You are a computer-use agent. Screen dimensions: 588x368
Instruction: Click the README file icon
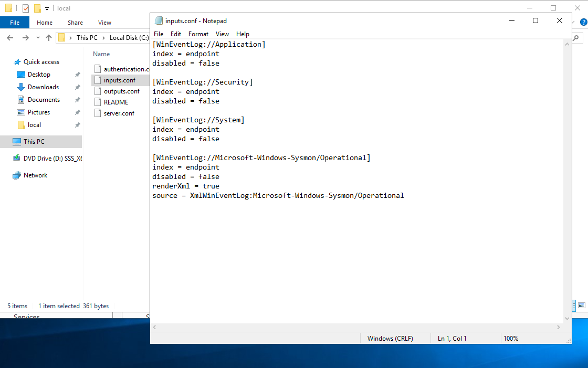click(x=98, y=102)
